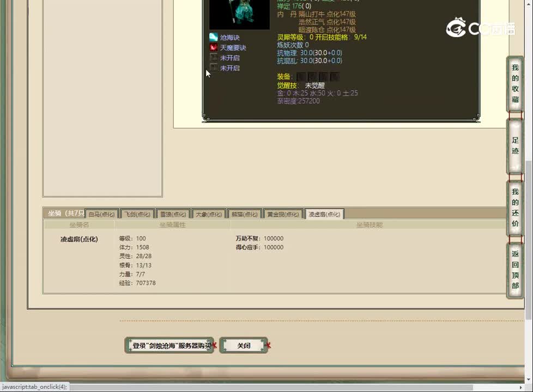533x392 pixels.
Task: Switch to the 雪狼(点化) mount tab
Action: point(173,214)
